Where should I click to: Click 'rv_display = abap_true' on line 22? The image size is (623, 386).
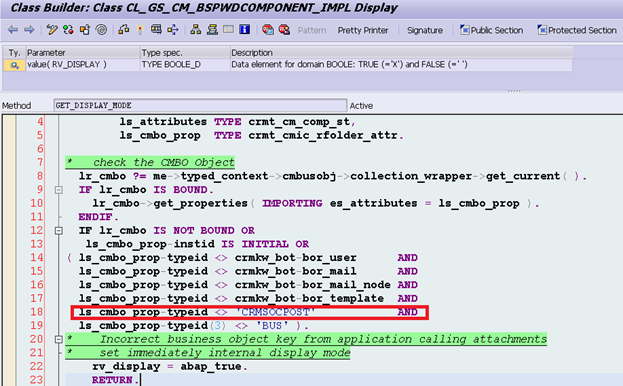pyautogui.click(x=170, y=367)
